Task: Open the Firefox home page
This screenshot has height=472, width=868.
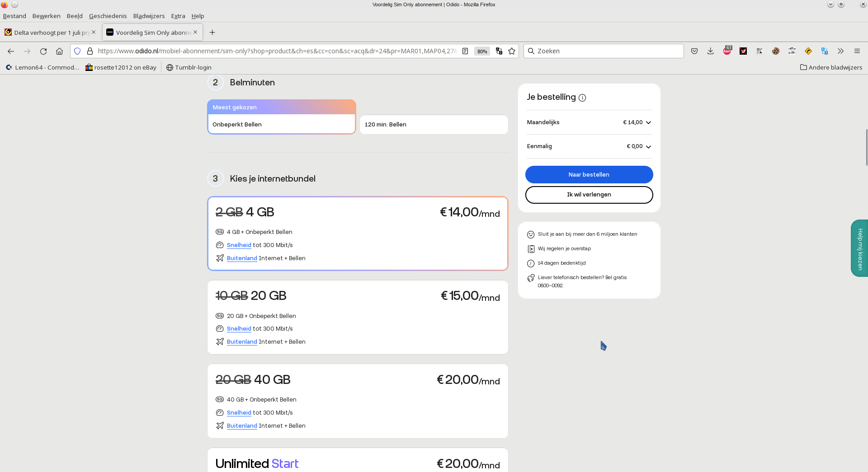Action: pyautogui.click(x=59, y=51)
